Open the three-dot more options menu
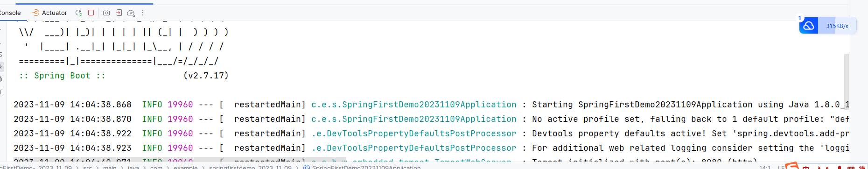 click(143, 13)
